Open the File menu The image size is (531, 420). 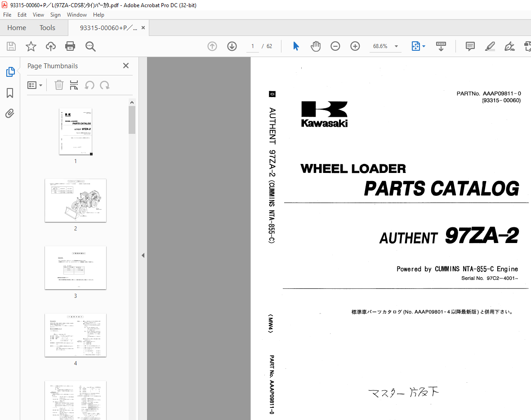(7, 15)
